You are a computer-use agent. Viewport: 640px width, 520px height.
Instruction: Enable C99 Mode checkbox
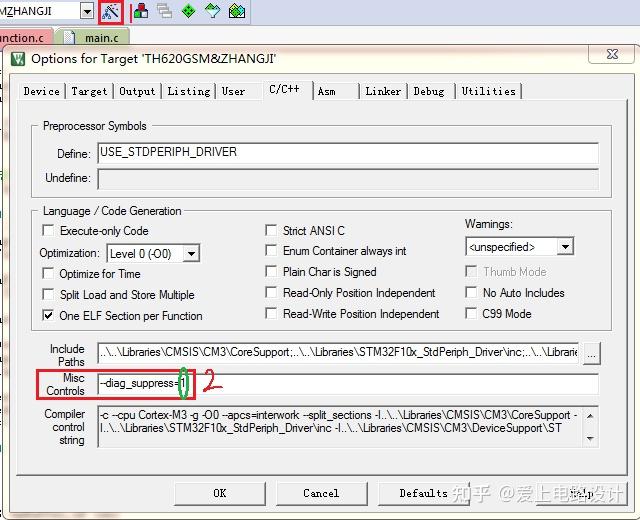tap(471, 313)
